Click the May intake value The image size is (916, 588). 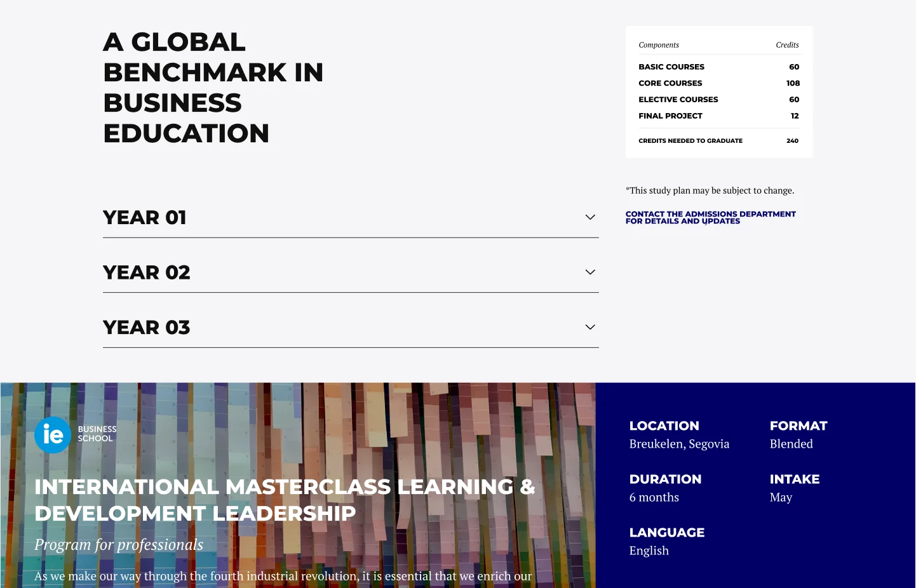point(781,497)
